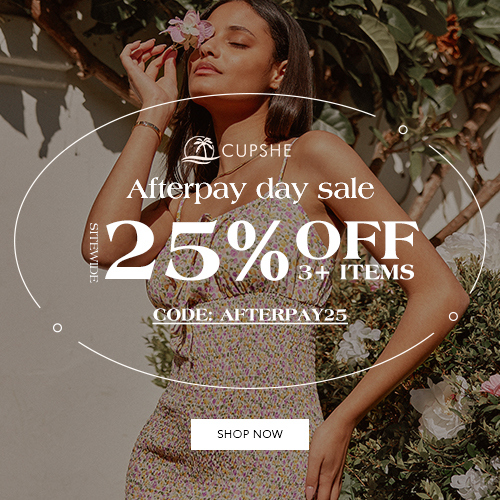Screen dimensions: 500x500
Task: Click the orange dried flower at the top right
Action: point(449,38)
